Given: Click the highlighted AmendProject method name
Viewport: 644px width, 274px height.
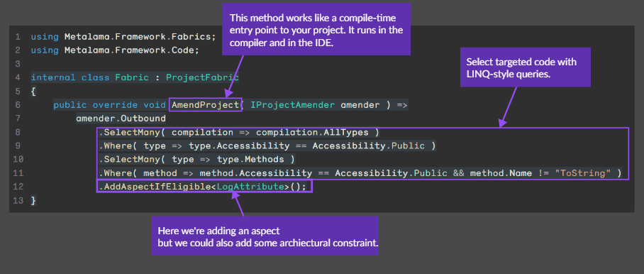Looking at the screenshot, I should [204, 105].
